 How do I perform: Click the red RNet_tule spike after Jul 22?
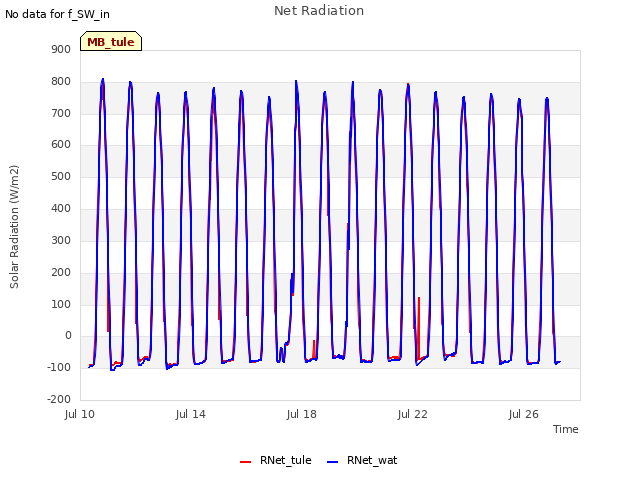pos(419,327)
